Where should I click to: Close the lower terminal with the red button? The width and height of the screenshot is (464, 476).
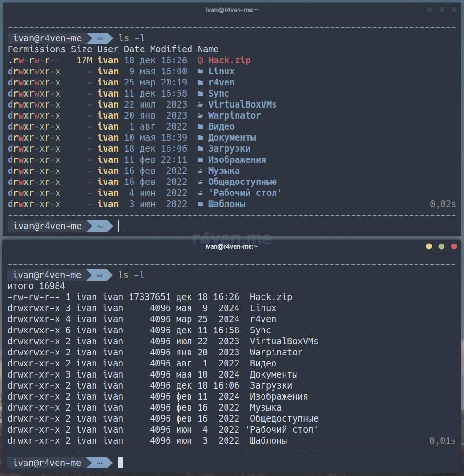[x=453, y=246]
